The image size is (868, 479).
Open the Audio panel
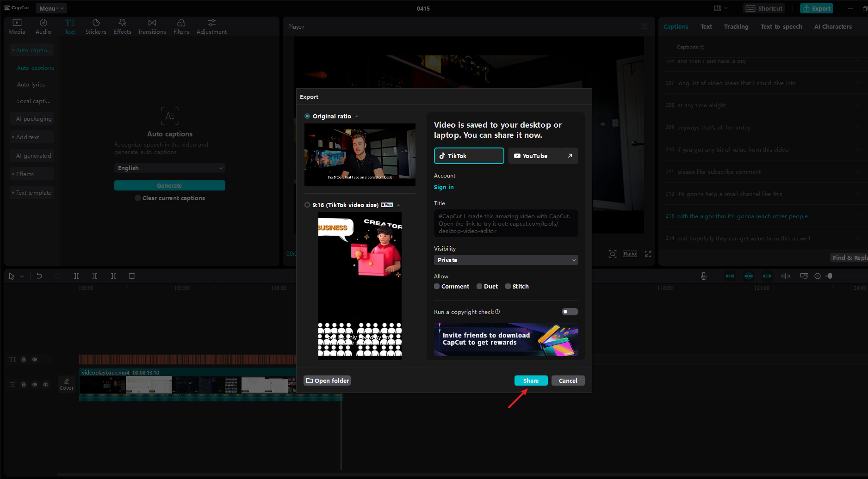43,27
